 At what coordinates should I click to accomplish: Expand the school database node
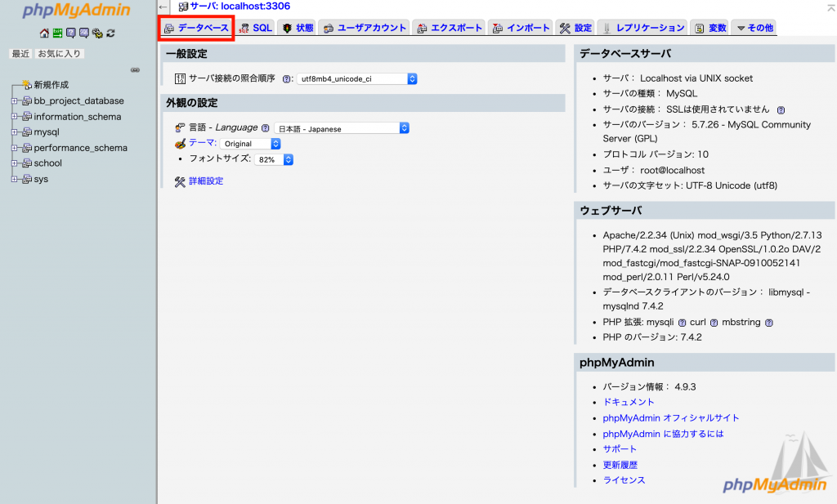click(15, 163)
